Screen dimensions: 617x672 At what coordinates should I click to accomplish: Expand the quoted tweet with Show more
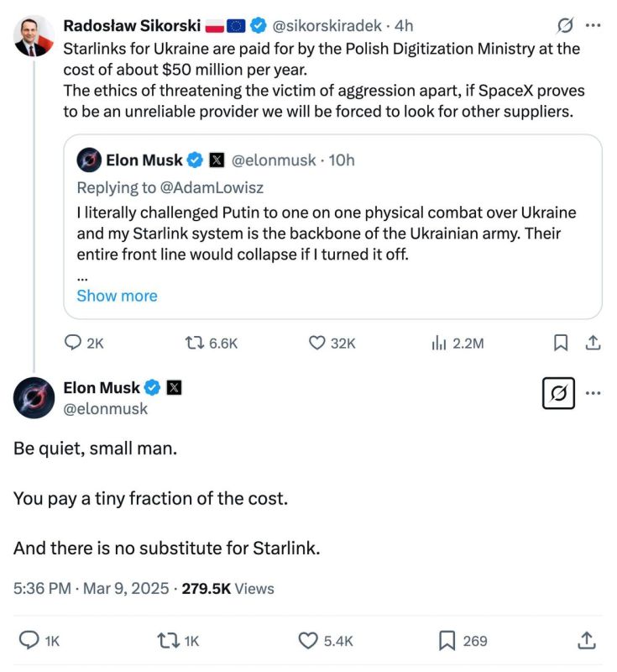click(117, 296)
